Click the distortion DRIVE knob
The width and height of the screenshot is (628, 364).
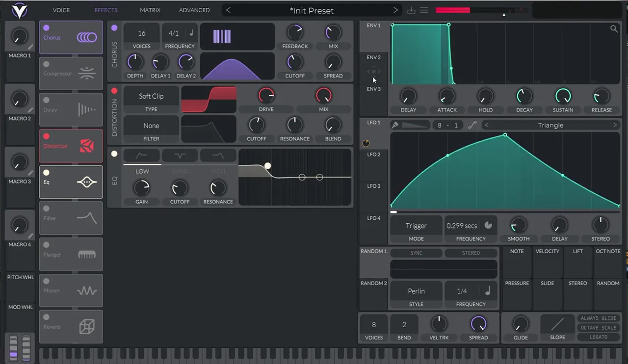click(266, 95)
